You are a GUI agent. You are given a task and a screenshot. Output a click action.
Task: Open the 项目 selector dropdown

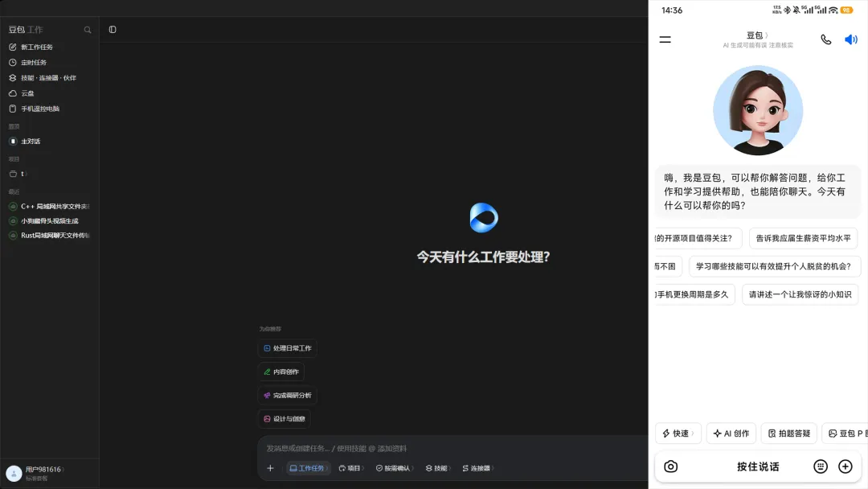[351, 469]
